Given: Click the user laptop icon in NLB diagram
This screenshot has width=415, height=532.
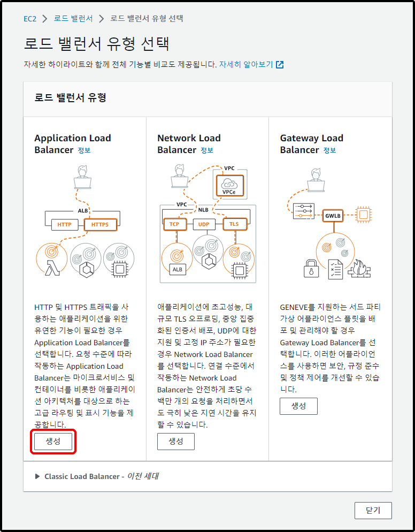Looking at the screenshot, I should coord(179,176).
